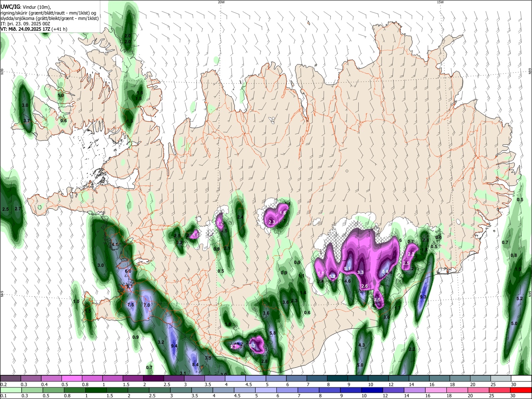Click the bright pink 0.5–0.8 swatch in upper legend row

click(x=71, y=378)
